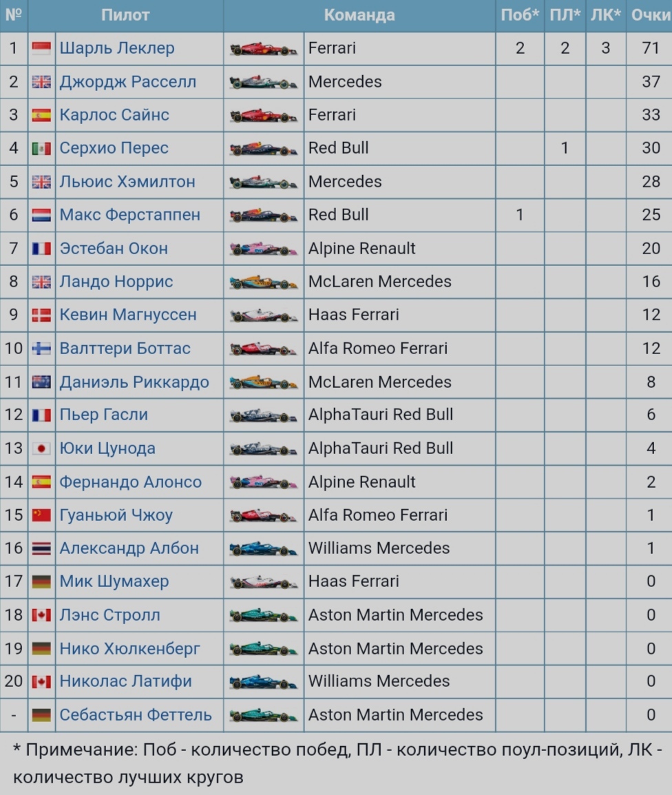Click the Dutch flag beside Макс Ферстаппен
672x795 pixels.
point(41,215)
